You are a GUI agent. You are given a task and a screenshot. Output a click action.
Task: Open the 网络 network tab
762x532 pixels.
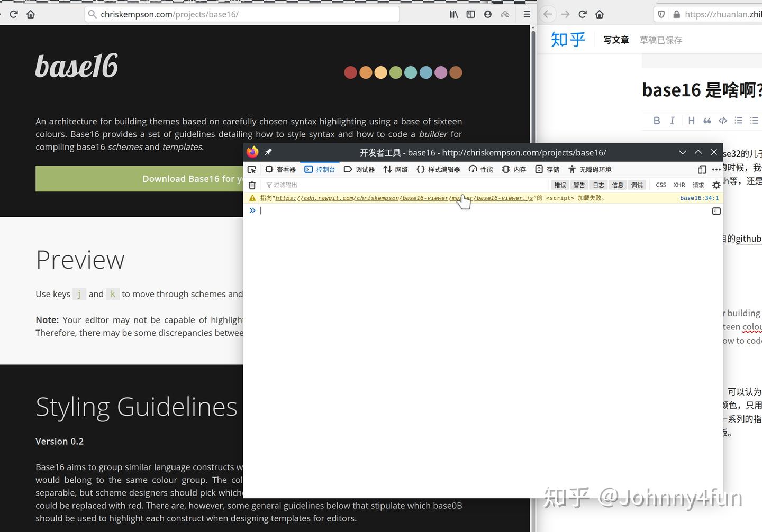pos(396,169)
